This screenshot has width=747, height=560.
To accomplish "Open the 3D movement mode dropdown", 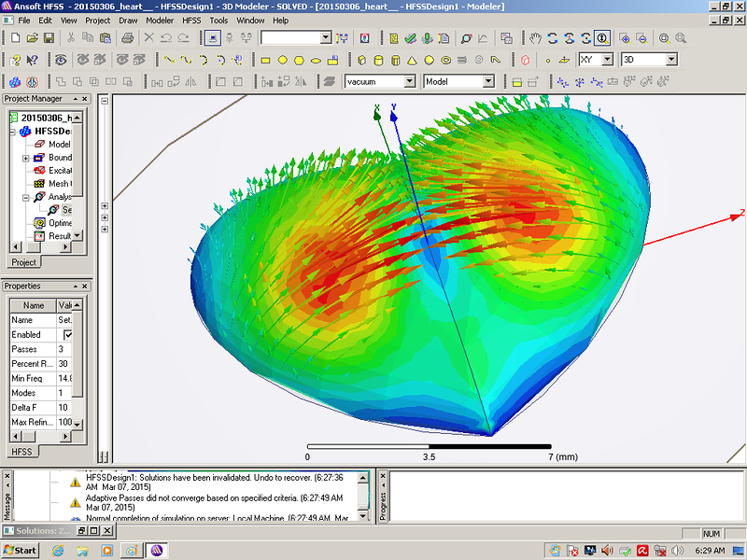I will (670, 60).
